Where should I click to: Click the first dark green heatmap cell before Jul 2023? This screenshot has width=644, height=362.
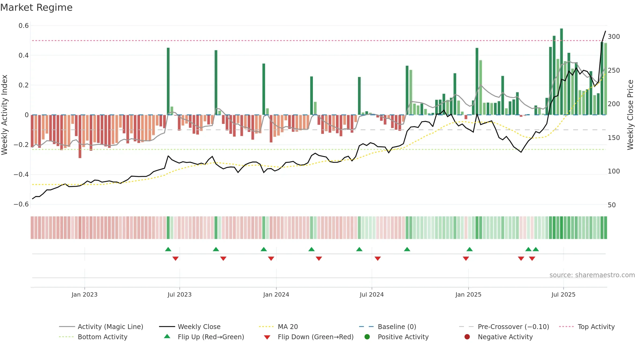click(168, 228)
